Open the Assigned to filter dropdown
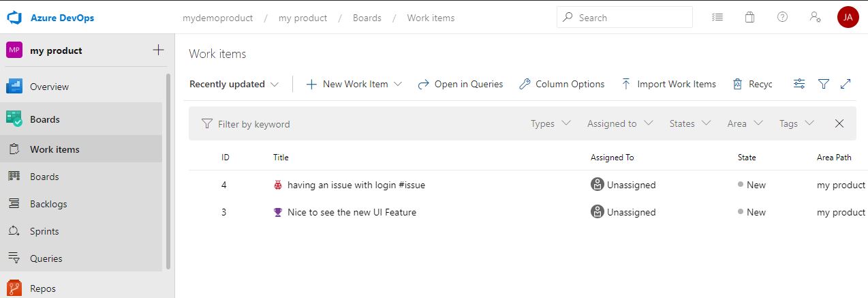This screenshot has width=868, height=298. [x=620, y=123]
